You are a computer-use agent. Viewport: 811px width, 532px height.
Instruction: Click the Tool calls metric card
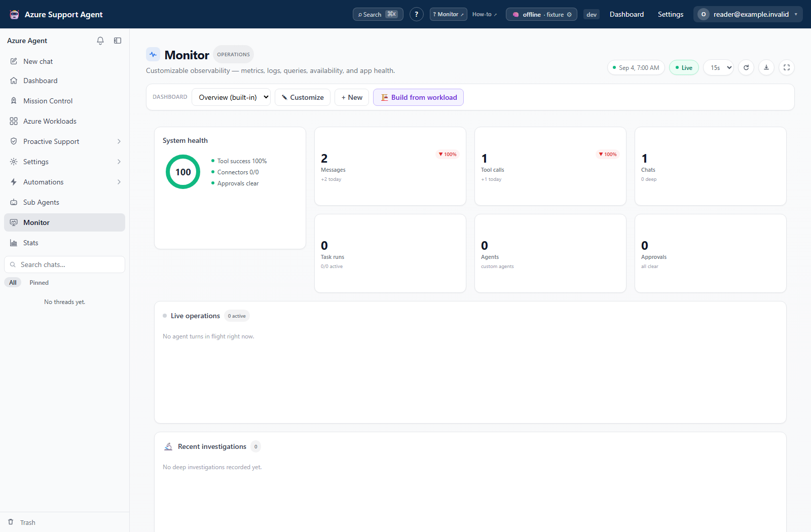click(550, 166)
